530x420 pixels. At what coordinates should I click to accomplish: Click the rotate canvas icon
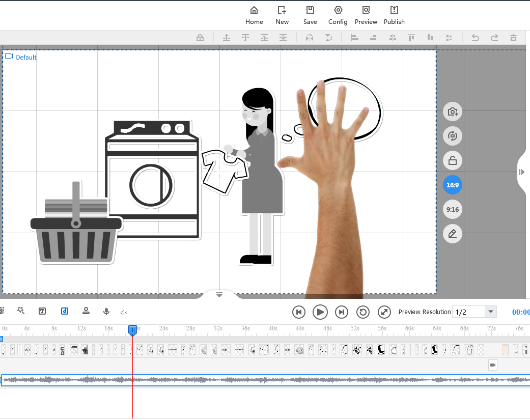[453, 136]
